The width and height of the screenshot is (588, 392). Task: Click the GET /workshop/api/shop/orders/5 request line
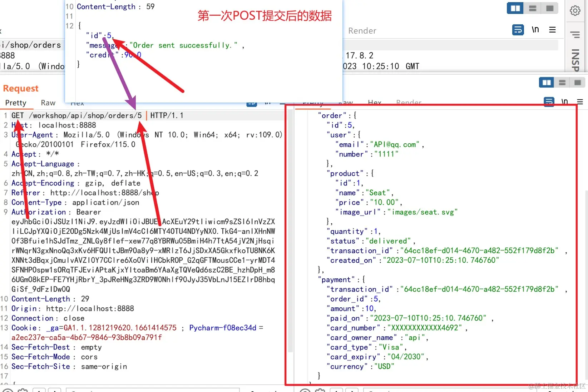click(x=97, y=115)
